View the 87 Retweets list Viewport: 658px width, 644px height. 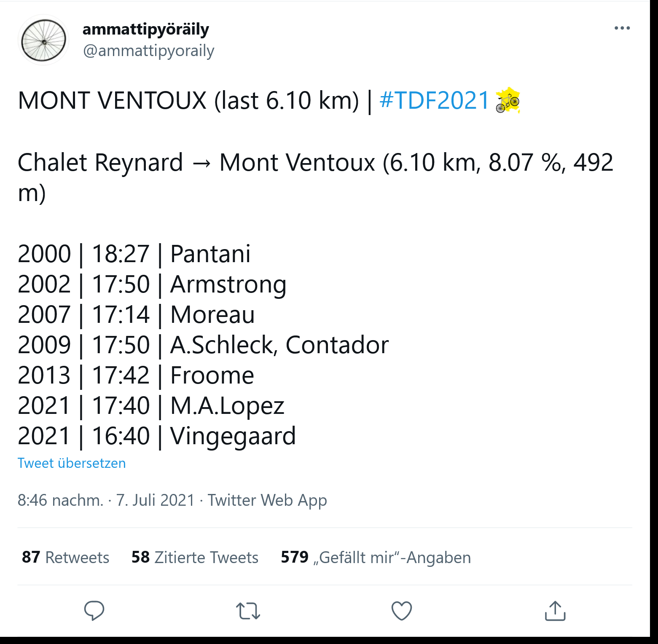tap(65, 557)
